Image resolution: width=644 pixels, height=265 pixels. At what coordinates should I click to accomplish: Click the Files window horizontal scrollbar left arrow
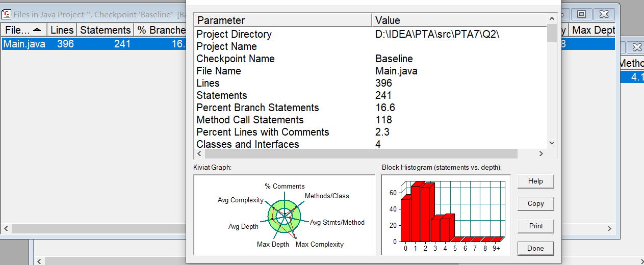(6, 228)
